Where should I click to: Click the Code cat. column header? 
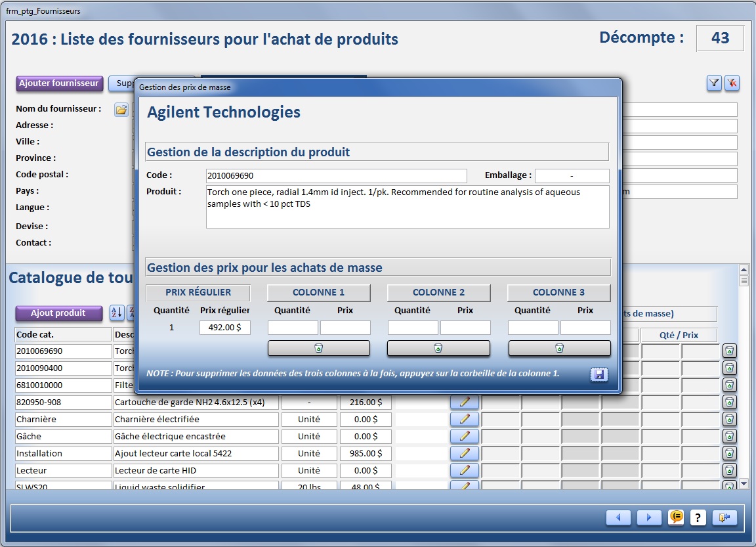(x=63, y=335)
